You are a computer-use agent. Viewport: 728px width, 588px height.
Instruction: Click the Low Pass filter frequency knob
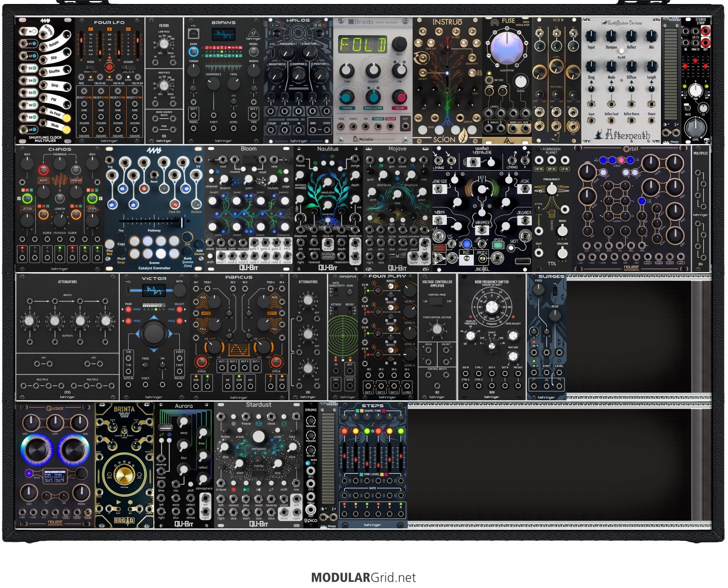click(x=164, y=44)
